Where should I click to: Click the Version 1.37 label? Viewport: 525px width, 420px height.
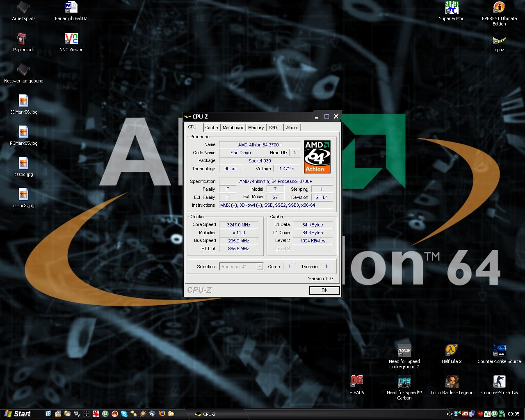coord(321,278)
